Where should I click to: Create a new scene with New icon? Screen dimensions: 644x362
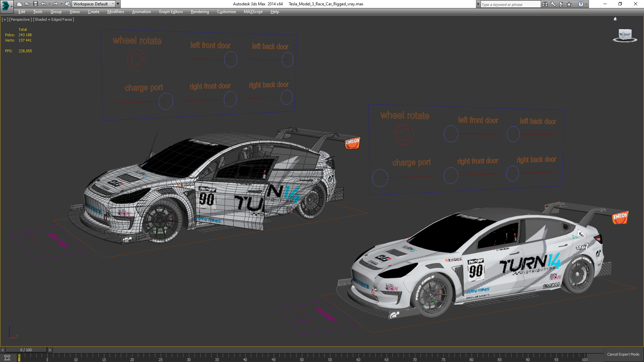pos(19,4)
